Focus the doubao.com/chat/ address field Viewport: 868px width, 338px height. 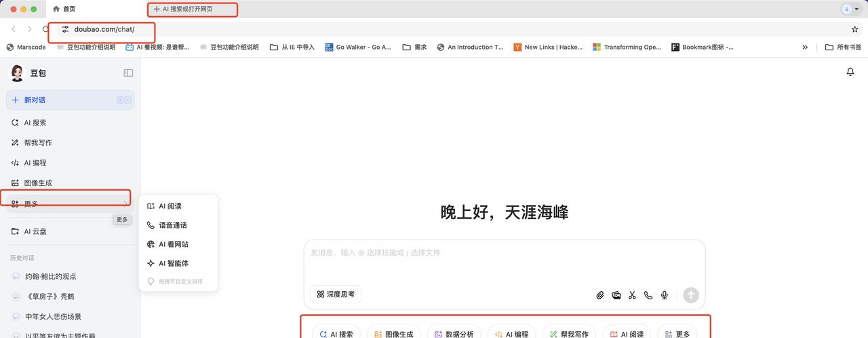pyautogui.click(x=104, y=29)
